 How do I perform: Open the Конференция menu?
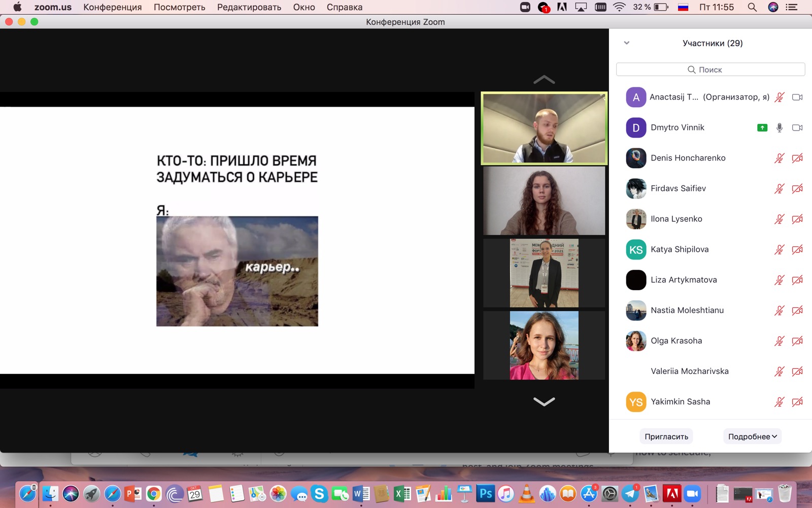[x=113, y=7]
